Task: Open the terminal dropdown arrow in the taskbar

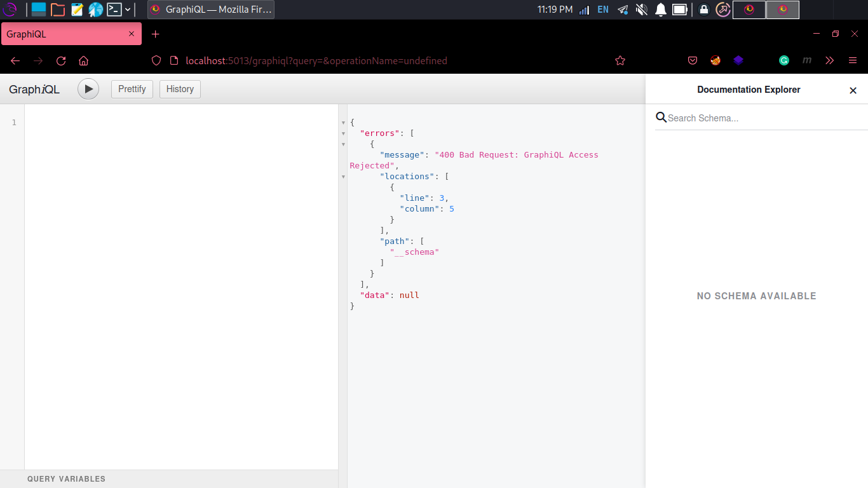Action: (x=128, y=10)
